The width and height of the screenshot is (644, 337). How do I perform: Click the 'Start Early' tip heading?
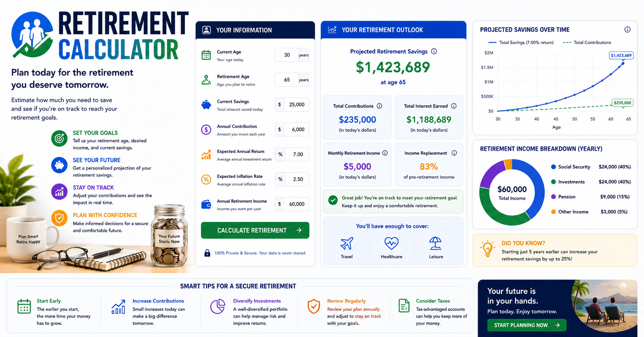pyautogui.click(x=49, y=301)
